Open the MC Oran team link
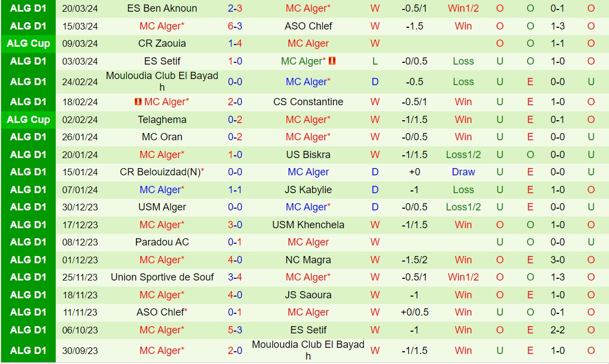 162,137
